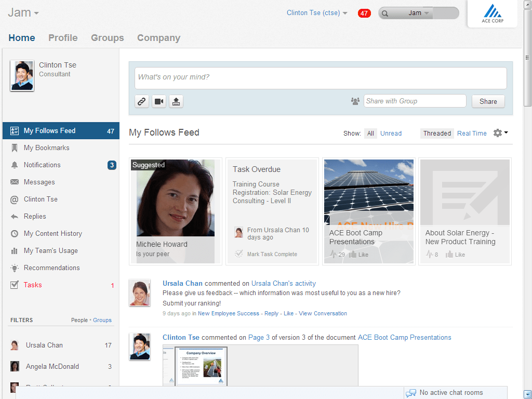Show only Unread feed items
The width and height of the screenshot is (532, 399).
pyautogui.click(x=391, y=134)
